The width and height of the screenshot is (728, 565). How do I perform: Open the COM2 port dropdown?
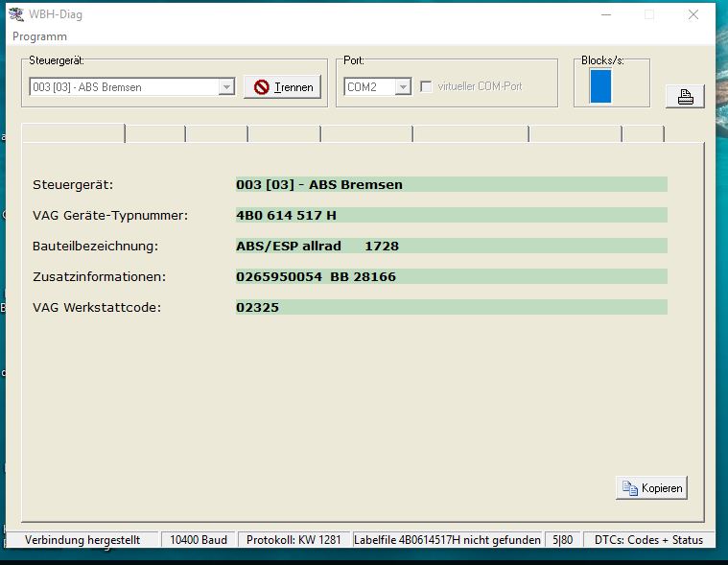(403, 87)
